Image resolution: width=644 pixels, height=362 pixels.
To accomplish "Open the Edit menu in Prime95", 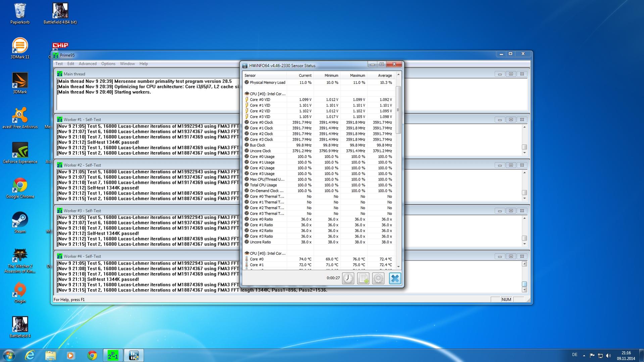I will pos(70,64).
